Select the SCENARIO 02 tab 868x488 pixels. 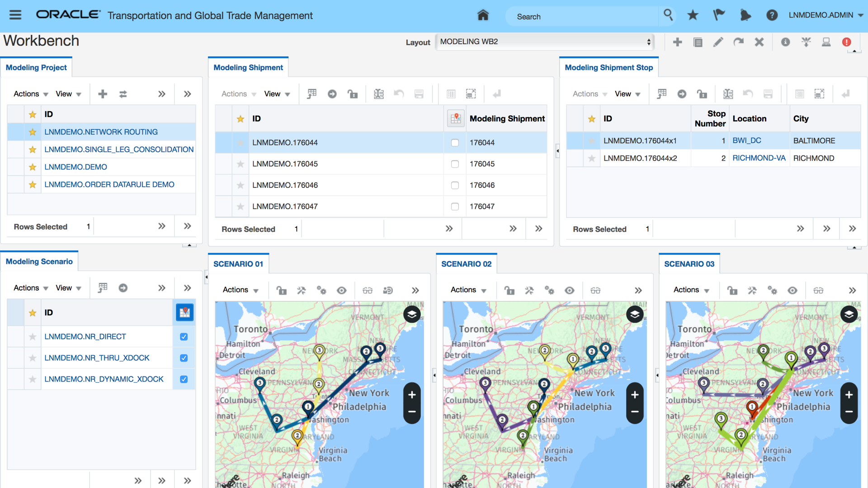[466, 264]
